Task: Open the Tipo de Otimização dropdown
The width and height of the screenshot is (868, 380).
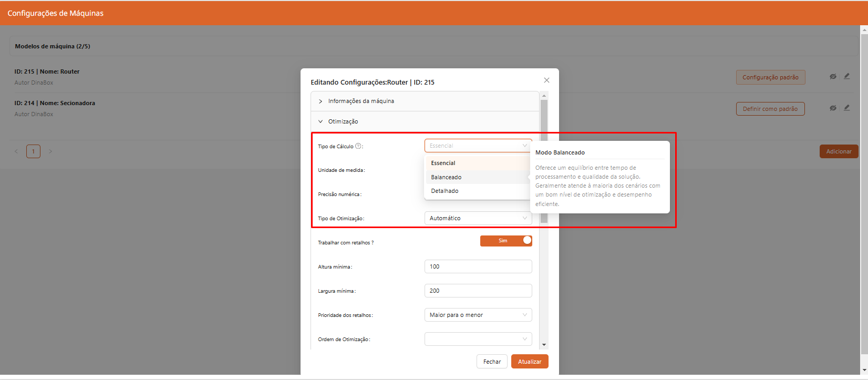Action: pyautogui.click(x=478, y=218)
